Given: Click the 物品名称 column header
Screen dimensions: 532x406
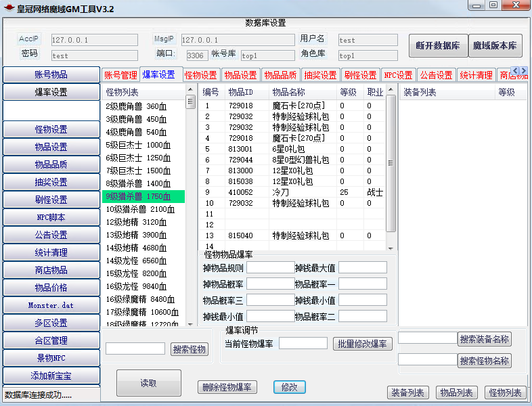Looking at the screenshot, I should [x=288, y=92].
